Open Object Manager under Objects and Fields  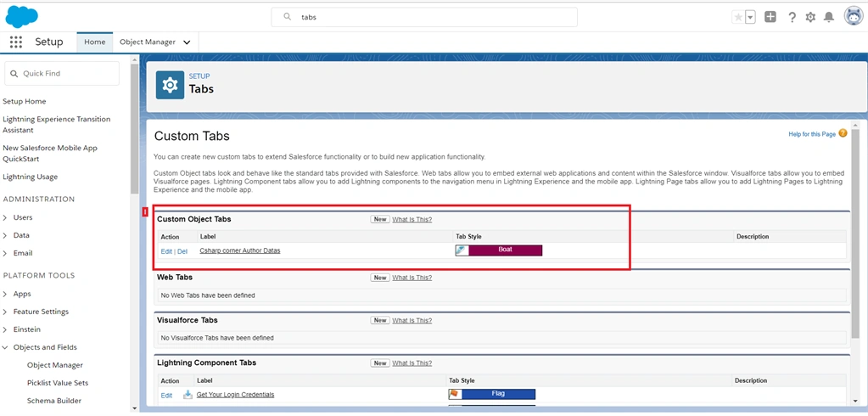(x=55, y=365)
